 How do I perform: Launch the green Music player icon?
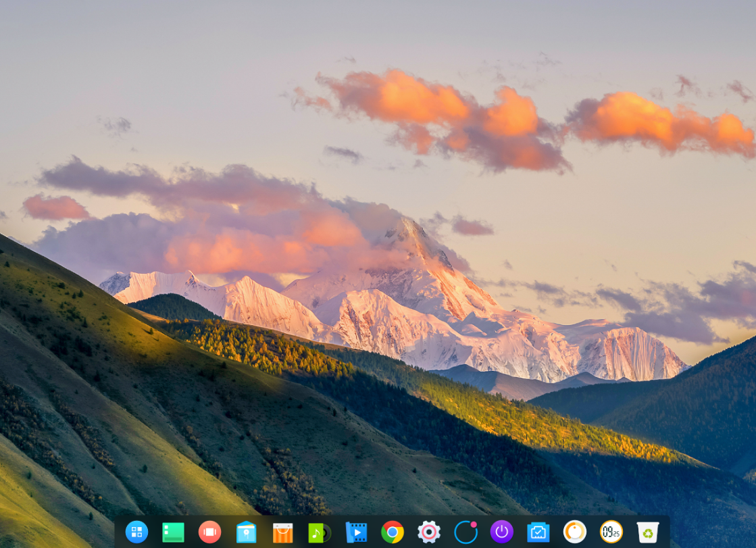[x=319, y=532]
